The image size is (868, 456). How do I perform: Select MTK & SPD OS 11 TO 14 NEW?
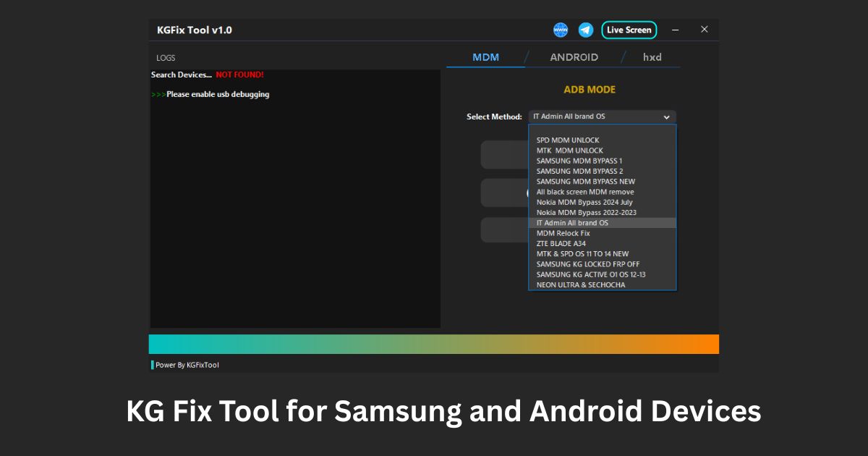coord(603,254)
